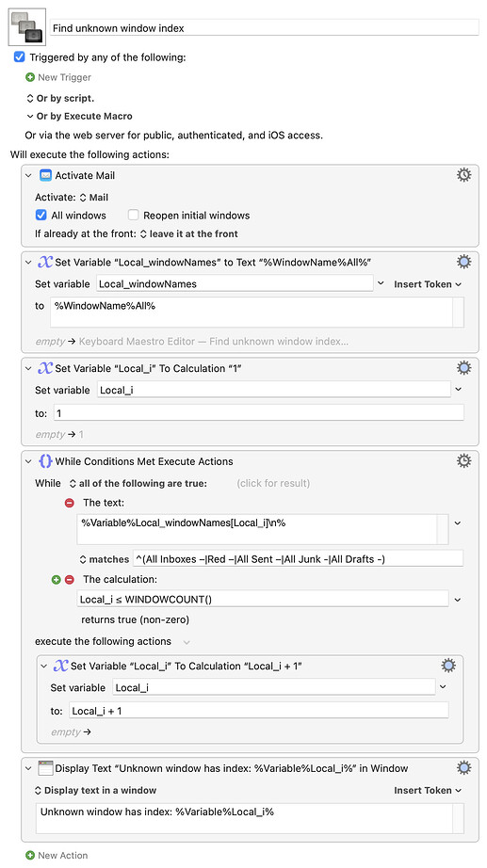
Task: Add condition with green plus by The calculation
Action: tap(56, 580)
